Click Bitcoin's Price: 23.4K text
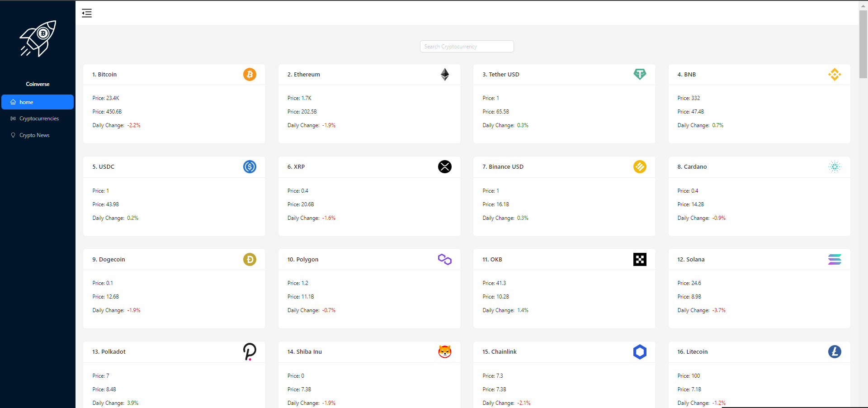Viewport: 868px width, 408px height. 106,98
